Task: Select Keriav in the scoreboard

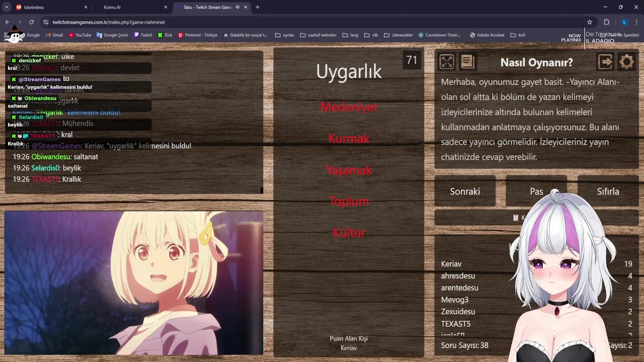Action: 451,263
